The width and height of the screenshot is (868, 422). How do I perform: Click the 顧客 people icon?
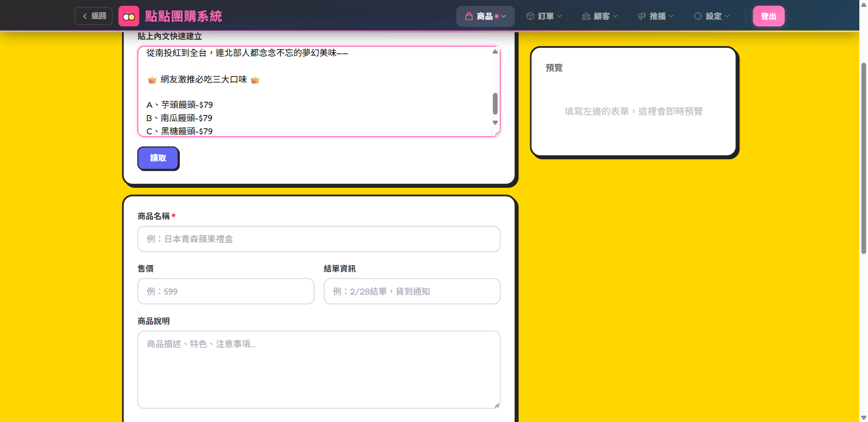click(x=587, y=16)
